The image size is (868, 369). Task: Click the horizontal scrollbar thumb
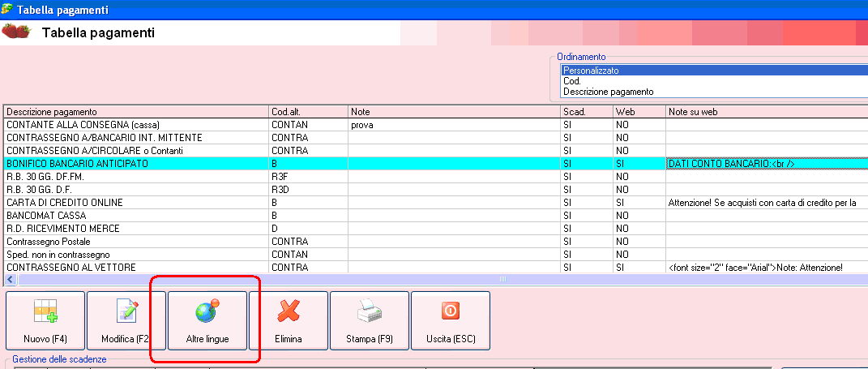(x=502, y=279)
